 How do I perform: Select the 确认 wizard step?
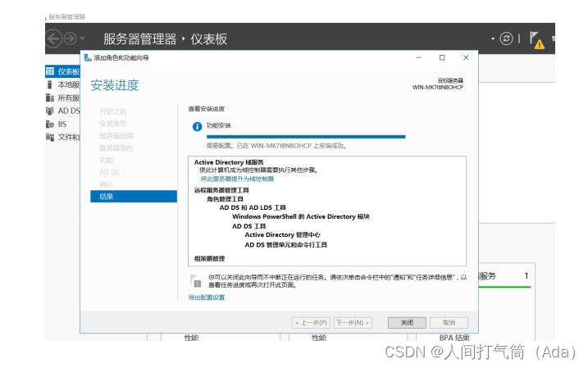(x=107, y=184)
